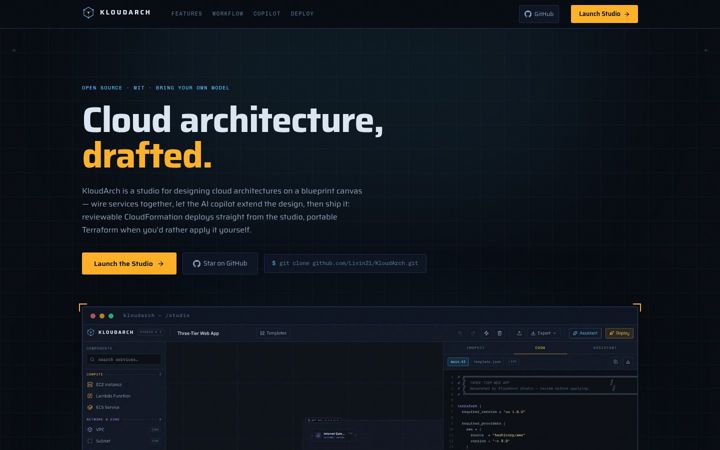This screenshot has width=720, height=450.
Task: Click the KloudArch logo inside studio preview
Action: [110, 332]
